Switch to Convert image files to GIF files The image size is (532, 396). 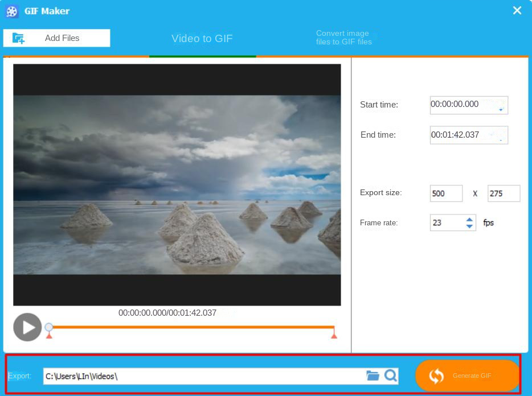pos(343,38)
